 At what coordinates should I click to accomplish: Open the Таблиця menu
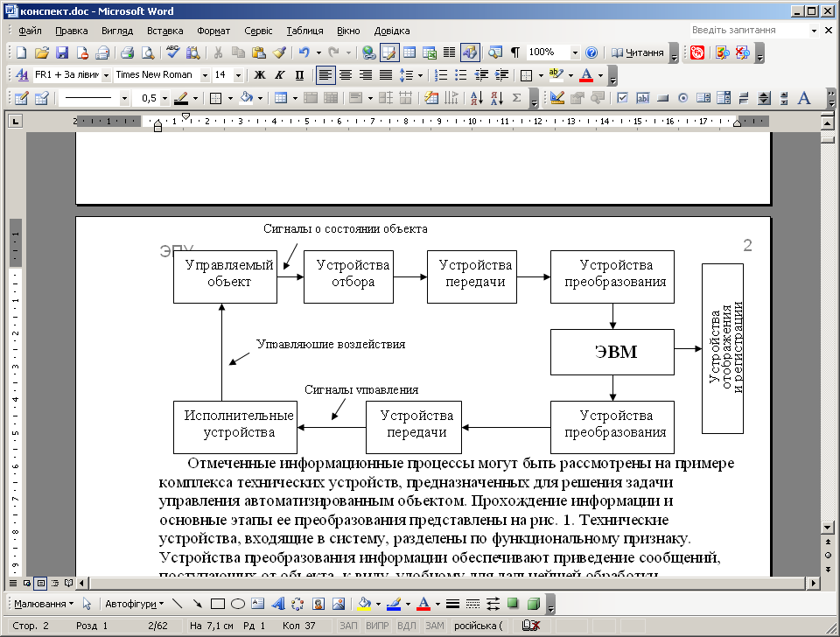click(304, 31)
